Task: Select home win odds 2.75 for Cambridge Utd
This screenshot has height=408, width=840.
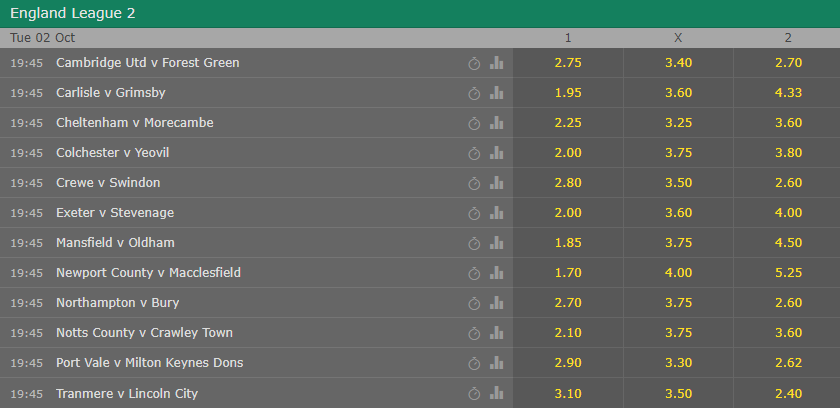Action: (x=568, y=63)
